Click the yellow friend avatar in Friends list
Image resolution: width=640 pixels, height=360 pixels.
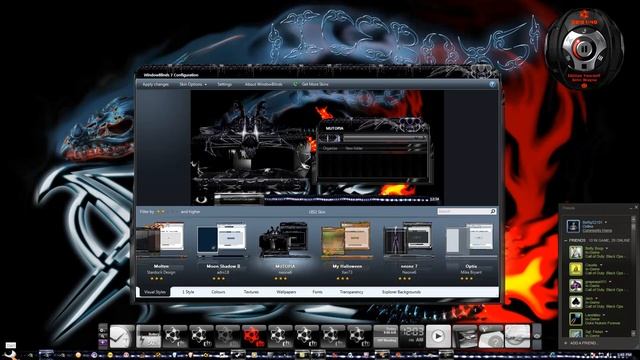[x=576, y=269]
